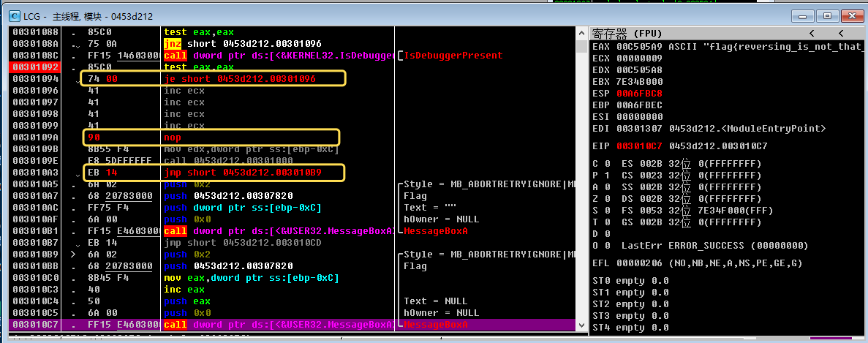Click the CPU window icon in title bar
The image size is (868, 343).
pos(15,15)
